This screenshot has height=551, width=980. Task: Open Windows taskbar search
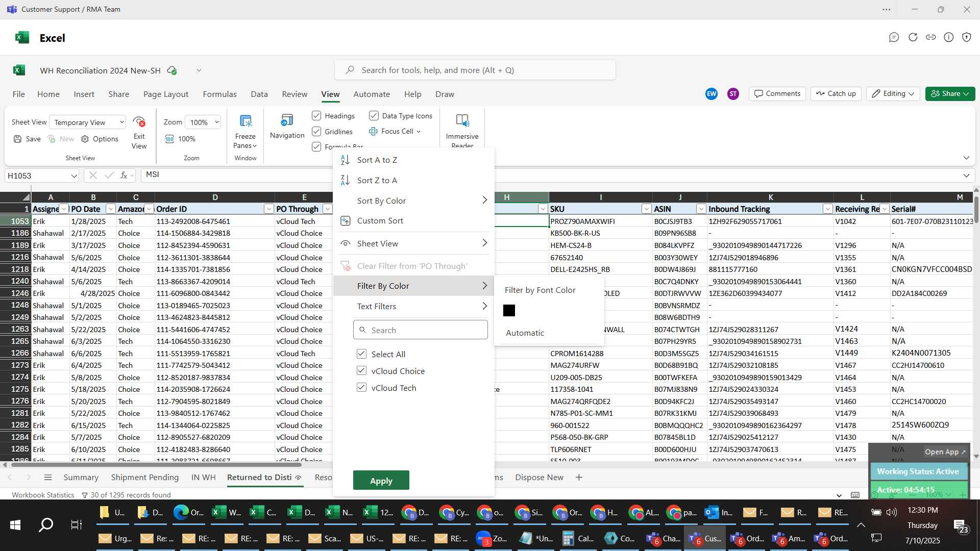[46, 524]
